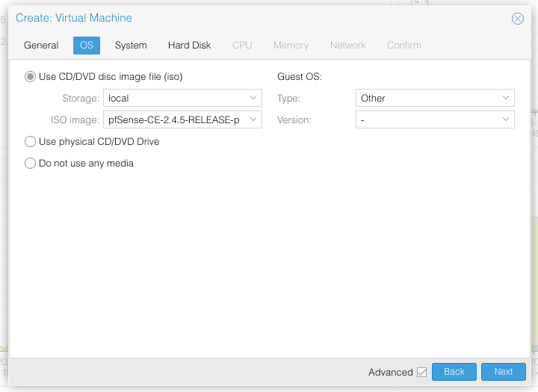Expand the ISO image dropdown arrow

(253, 119)
